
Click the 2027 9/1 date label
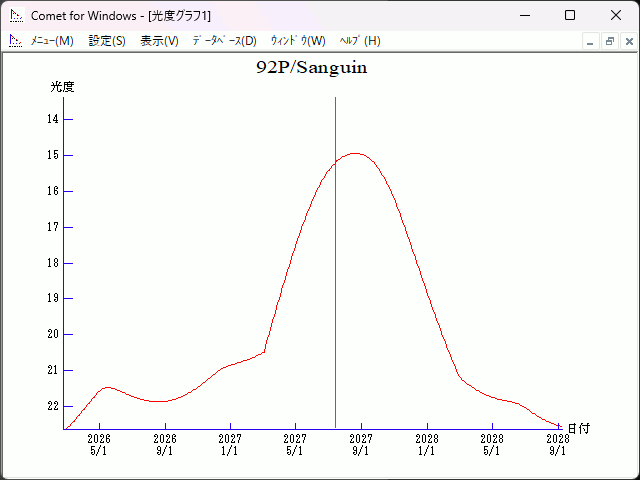361,445
